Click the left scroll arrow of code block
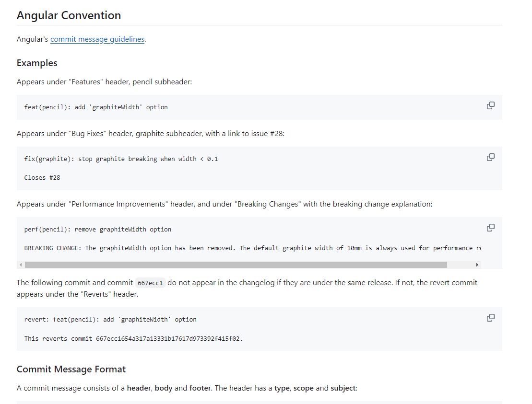Image resolution: width=532 pixels, height=404 pixels. coord(21,265)
